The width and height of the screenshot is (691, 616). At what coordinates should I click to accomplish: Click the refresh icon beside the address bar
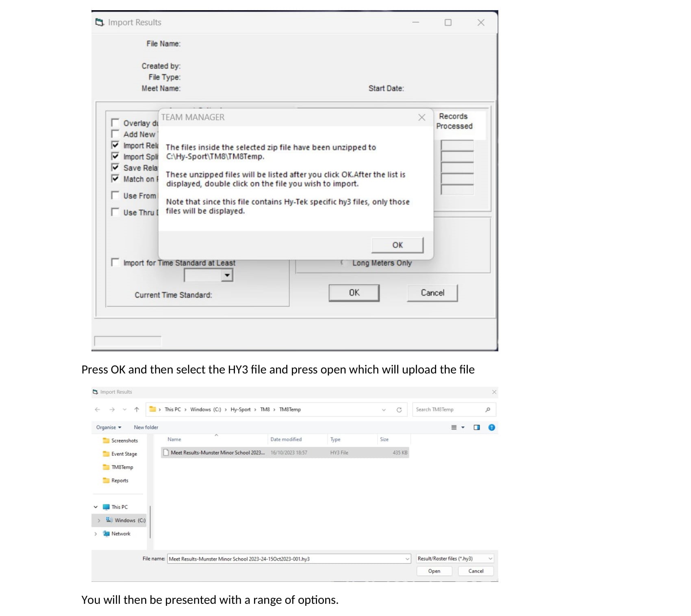coord(399,410)
